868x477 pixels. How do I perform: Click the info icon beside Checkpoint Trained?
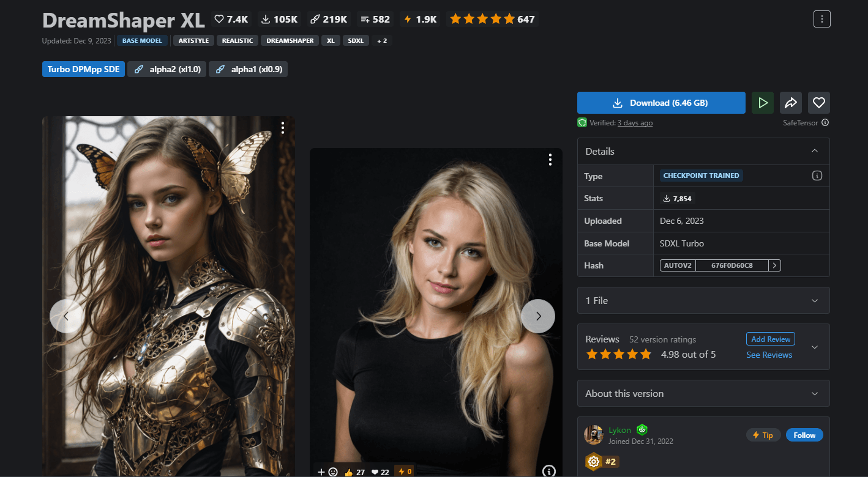(x=817, y=176)
